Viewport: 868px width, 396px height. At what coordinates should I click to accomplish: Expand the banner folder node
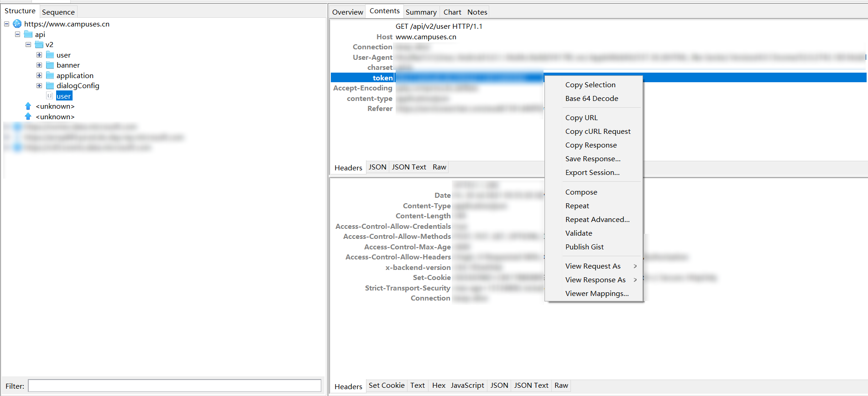click(x=39, y=65)
